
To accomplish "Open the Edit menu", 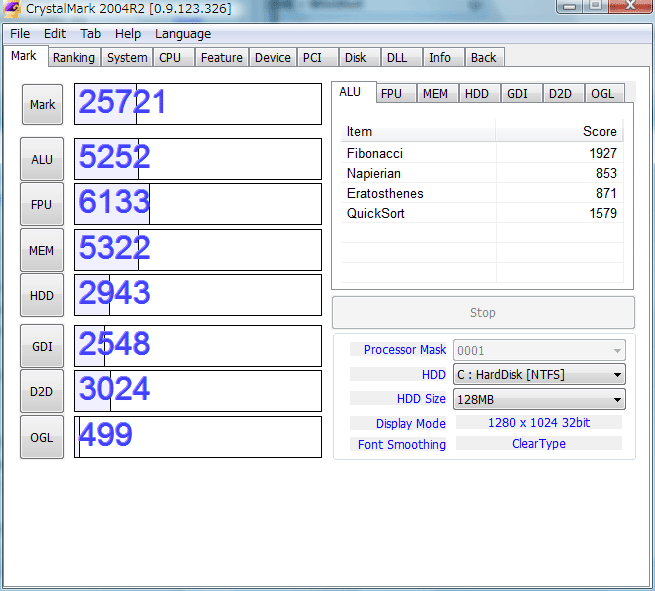I will pyautogui.click(x=55, y=34).
